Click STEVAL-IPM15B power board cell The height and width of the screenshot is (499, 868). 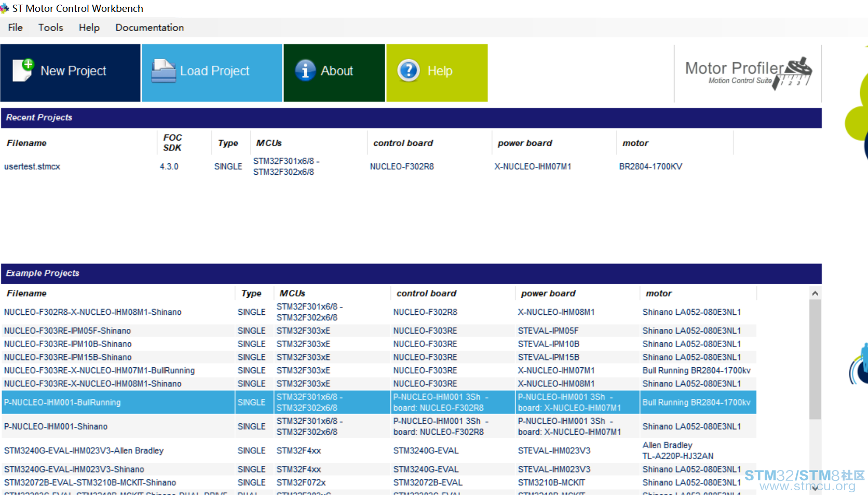(549, 357)
